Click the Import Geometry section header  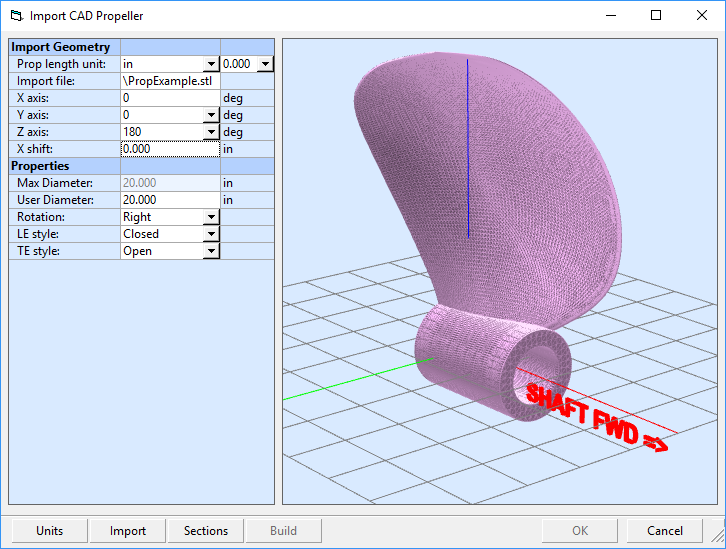(64, 47)
